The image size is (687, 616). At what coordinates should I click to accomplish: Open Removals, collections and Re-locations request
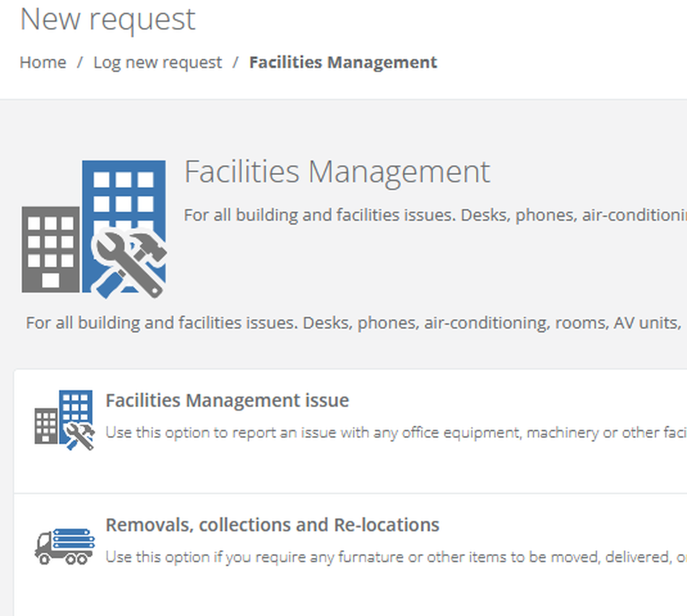pos(272,524)
